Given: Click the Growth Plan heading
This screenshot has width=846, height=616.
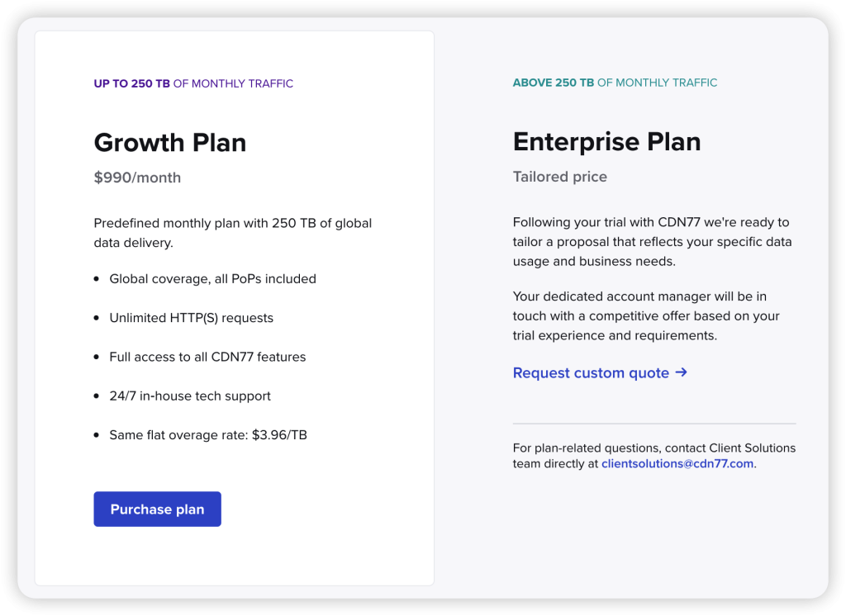Looking at the screenshot, I should coord(170,142).
